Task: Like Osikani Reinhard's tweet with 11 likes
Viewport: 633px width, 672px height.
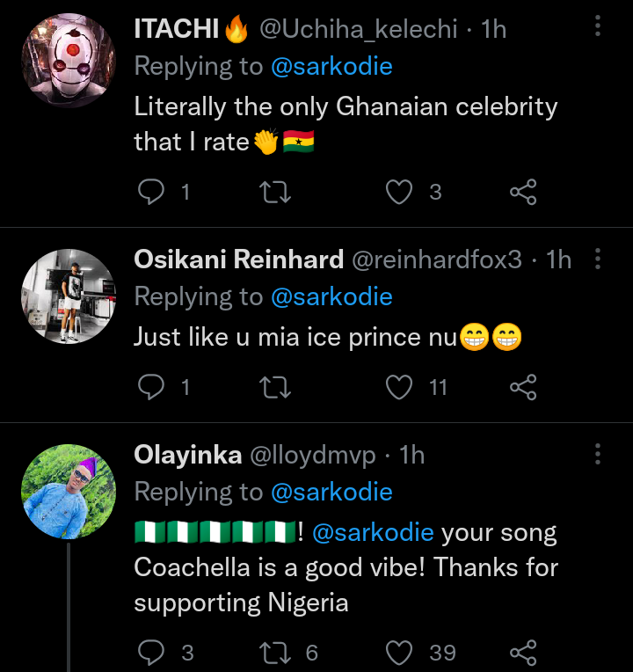Action: tap(400, 387)
